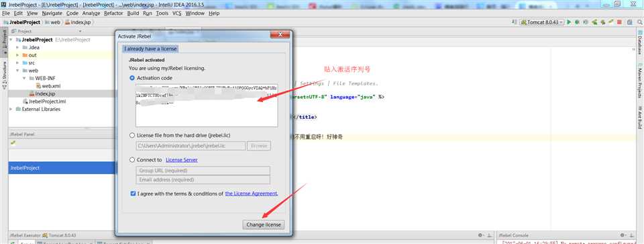This screenshot has height=244, width=644.
Task: Click the Change license button
Action: click(x=263, y=225)
